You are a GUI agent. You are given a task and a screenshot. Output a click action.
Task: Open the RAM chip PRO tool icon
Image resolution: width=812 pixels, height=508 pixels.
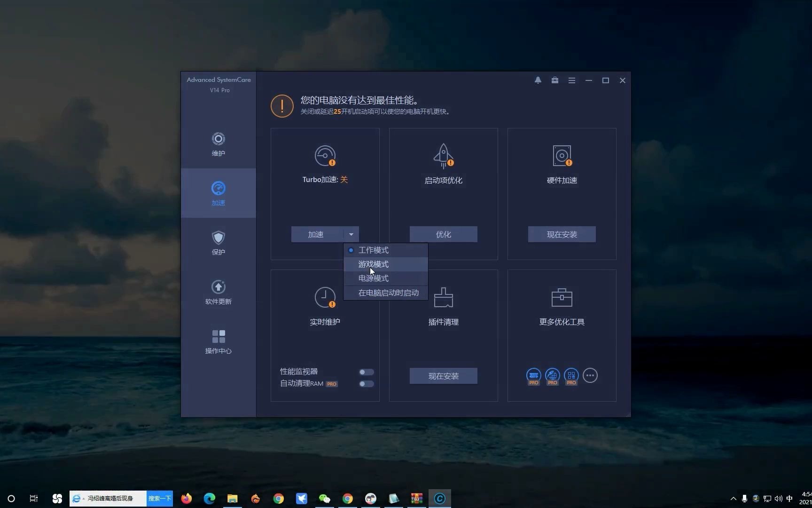[533, 376]
